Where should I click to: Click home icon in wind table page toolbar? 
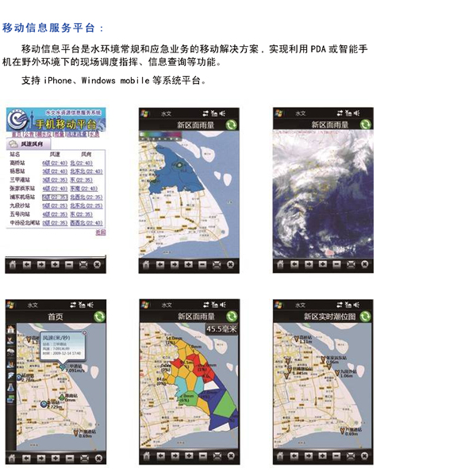pyautogui.click(x=13, y=264)
